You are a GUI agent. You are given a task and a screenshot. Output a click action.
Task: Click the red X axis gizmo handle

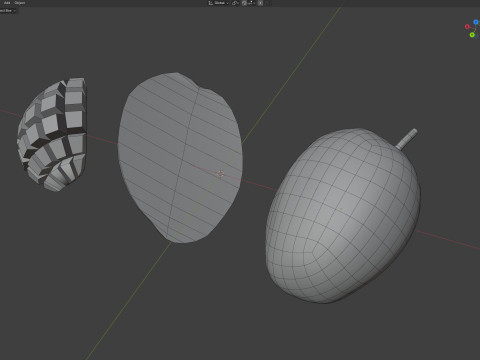pyautogui.click(x=467, y=27)
